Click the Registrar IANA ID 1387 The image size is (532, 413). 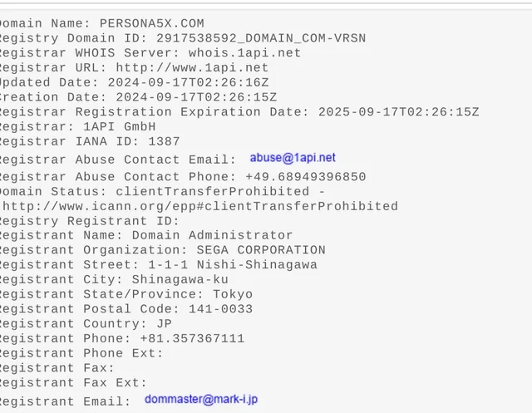click(164, 142)
